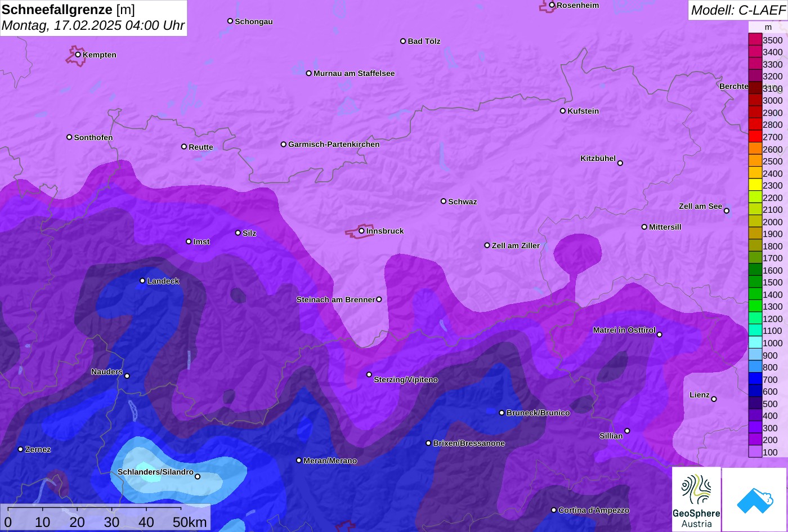This screenshot has width=788, height=532.
Task: Select the 100 m violet legend swatch
Action: click(755, 451)
